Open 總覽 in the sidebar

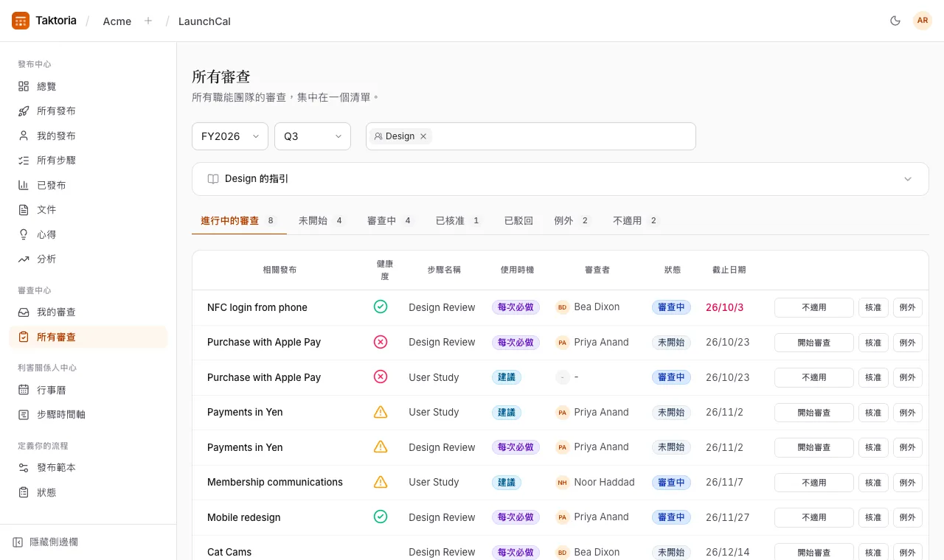click(x=88, y=86)
